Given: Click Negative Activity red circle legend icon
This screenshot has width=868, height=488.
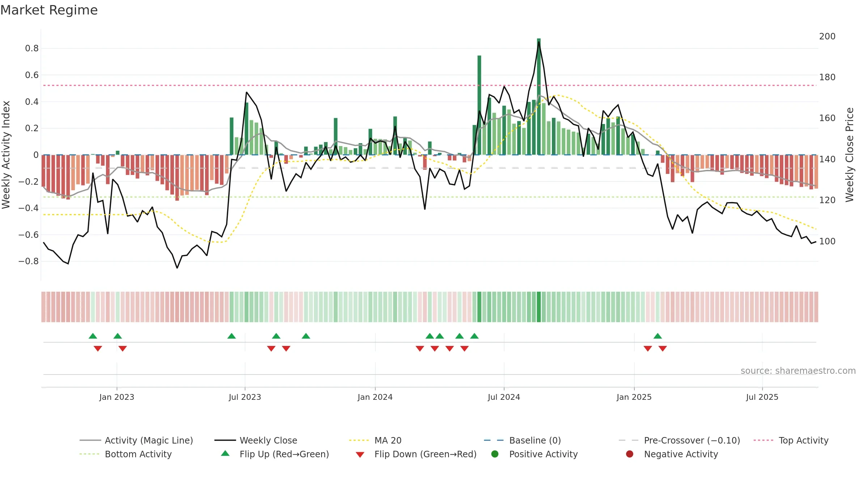Looking at the screenshot, I should point(630,454).
